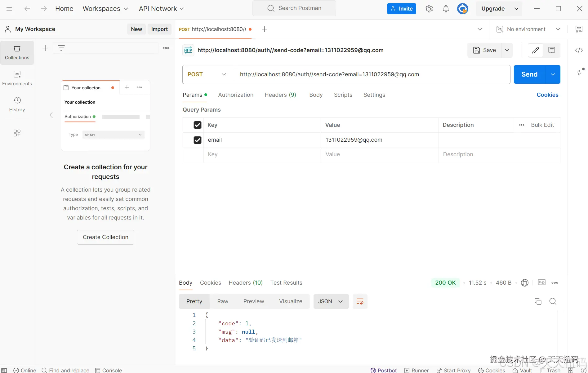The width and height of the screenshot is (588, 373).
Task: Open the request Settings tab
Action: [x=374, y=95]
